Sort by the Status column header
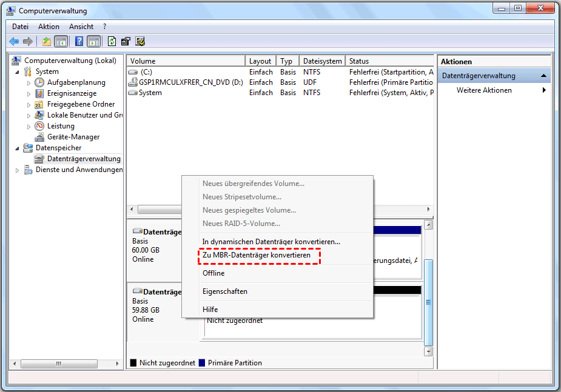This screenshot has height=392, width=561. click(390, 61)
